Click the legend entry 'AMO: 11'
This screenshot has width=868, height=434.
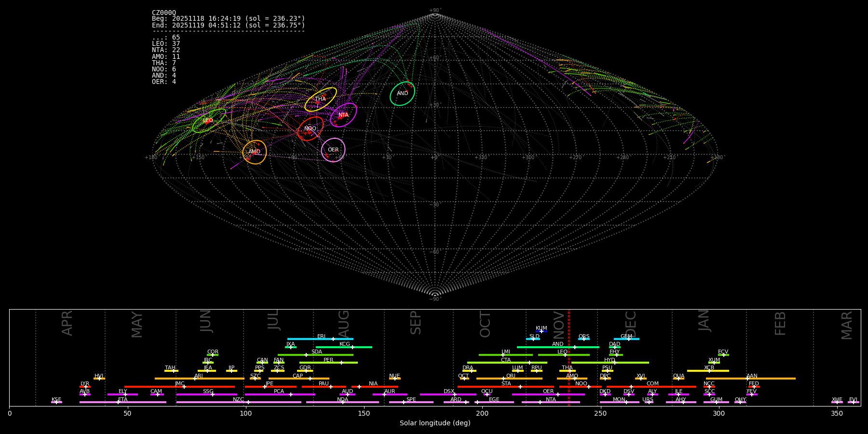[x=166, y=56]
